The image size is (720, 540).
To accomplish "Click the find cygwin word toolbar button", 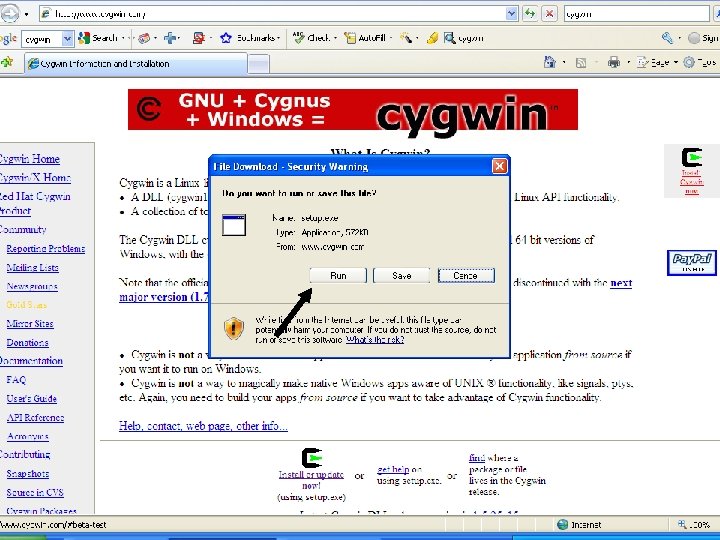I will (x=464, y=38).
